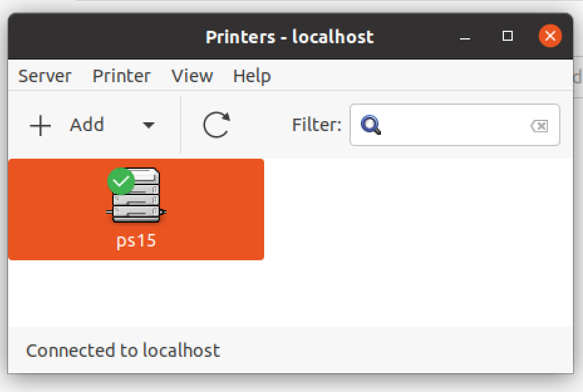
Task: Close the Printers - localhost window
Action: point(550,36)
